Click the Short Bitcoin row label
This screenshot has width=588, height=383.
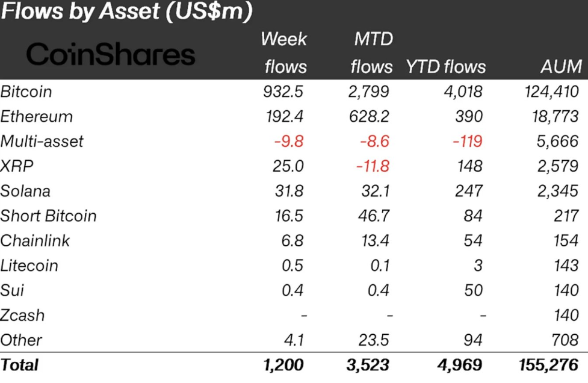click(48, 216)
